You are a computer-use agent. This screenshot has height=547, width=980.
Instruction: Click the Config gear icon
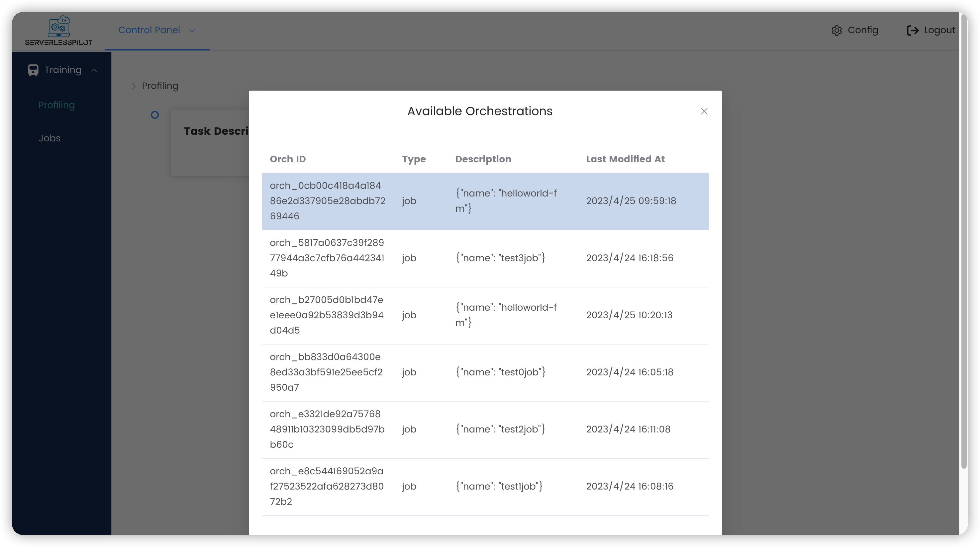[836, 31]
